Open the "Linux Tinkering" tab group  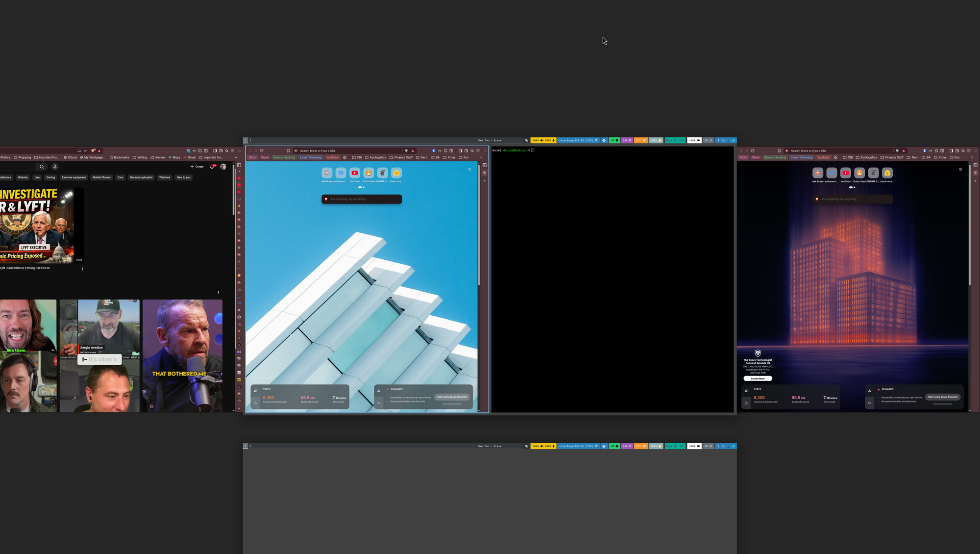coord(310,157)
